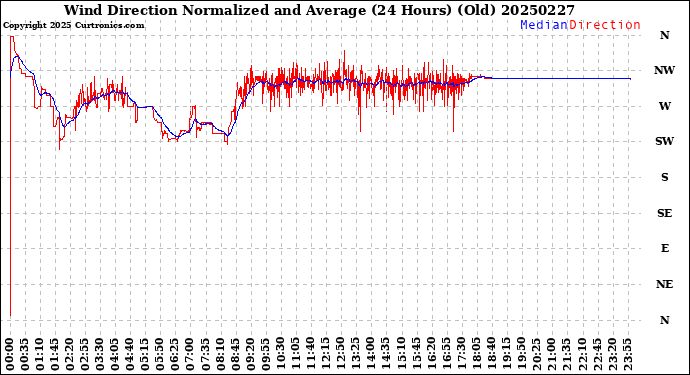This screenshot has width=690, height=375.
Task: Click the 01:10 time label
Action: [40, 354]
